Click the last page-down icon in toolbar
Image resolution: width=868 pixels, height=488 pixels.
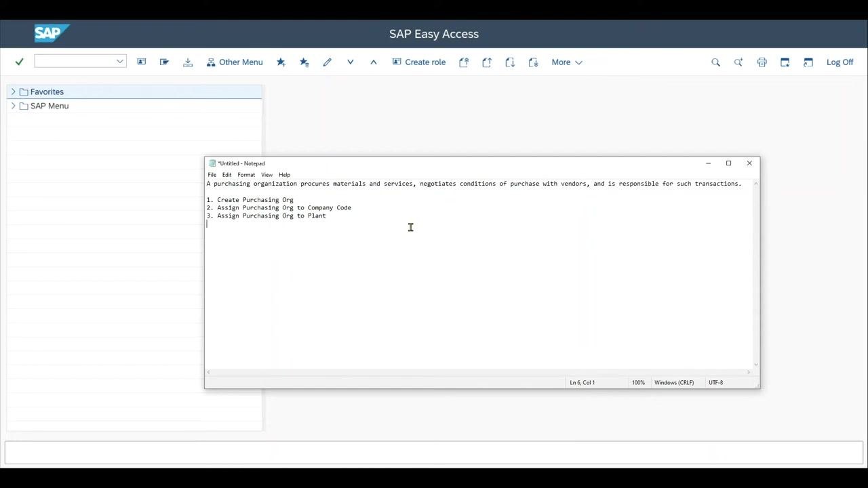(x=533, y=62)
